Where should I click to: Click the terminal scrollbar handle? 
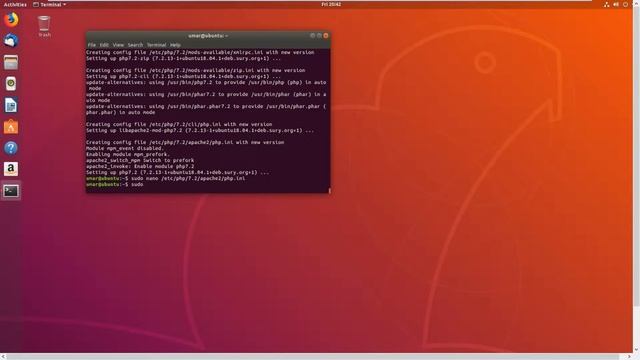click(329, 190)
